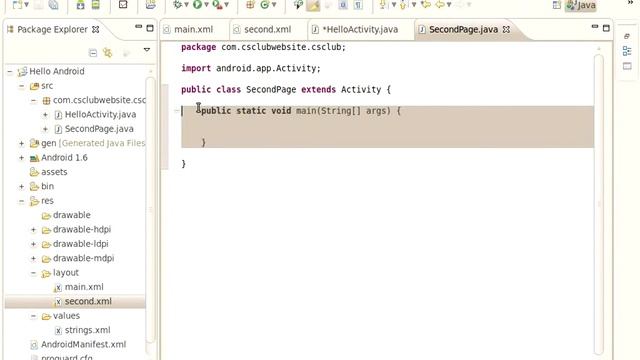Click the New Java Class icon

(x=265, y=5)
